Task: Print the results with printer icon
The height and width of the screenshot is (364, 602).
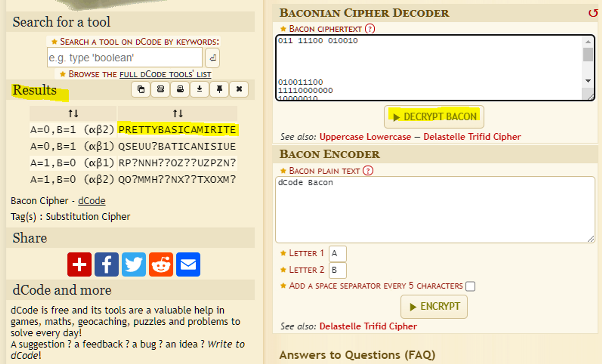Action: (180, 89)
